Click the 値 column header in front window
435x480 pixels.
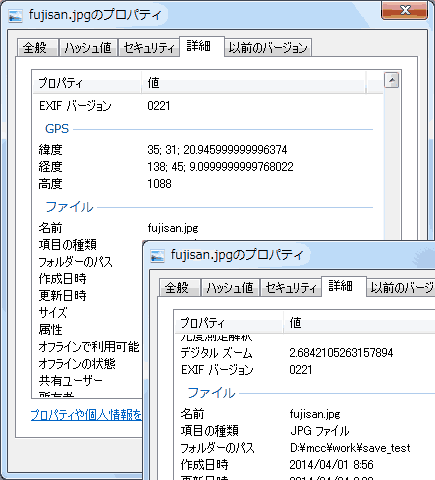pyautogui.click(x=359, y=323)
